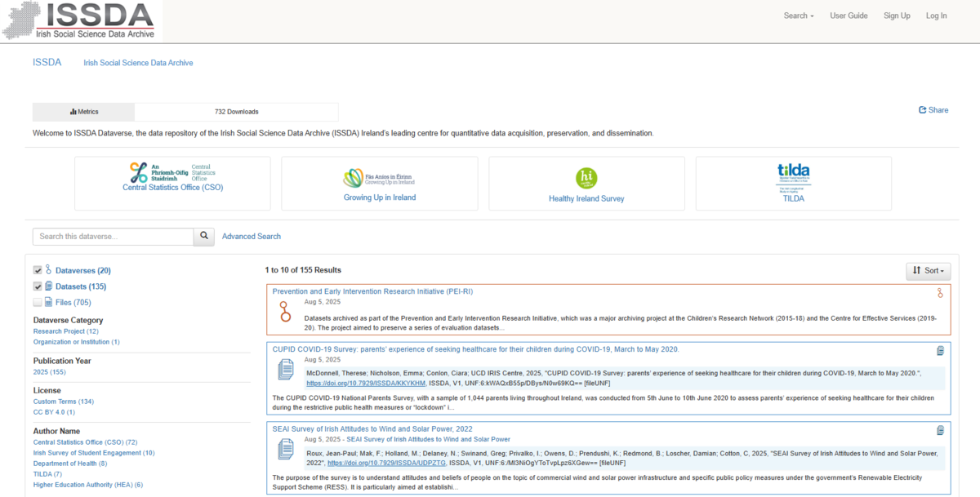Click the 732 Downloads tab
Viewport: 980px width, 497px height.
[x=237, y=112]
